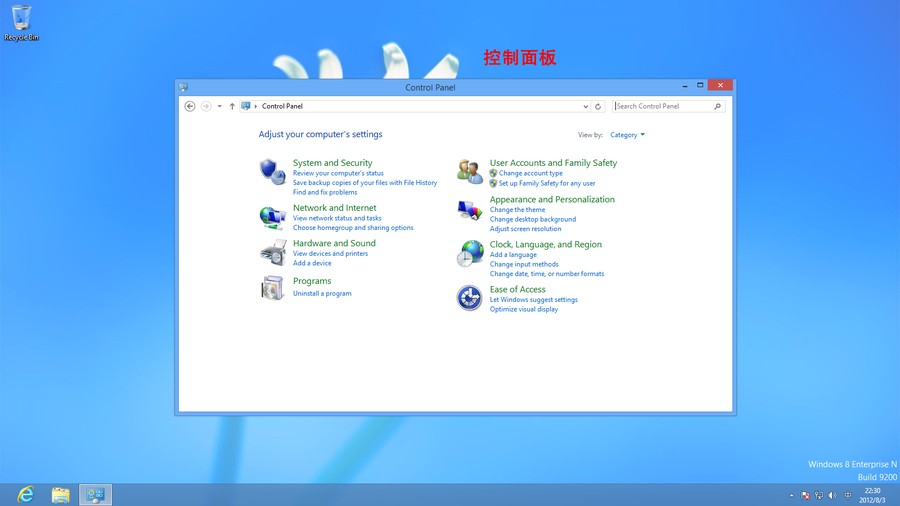Open the recent locations arrow dropdown

coord(219,106)
